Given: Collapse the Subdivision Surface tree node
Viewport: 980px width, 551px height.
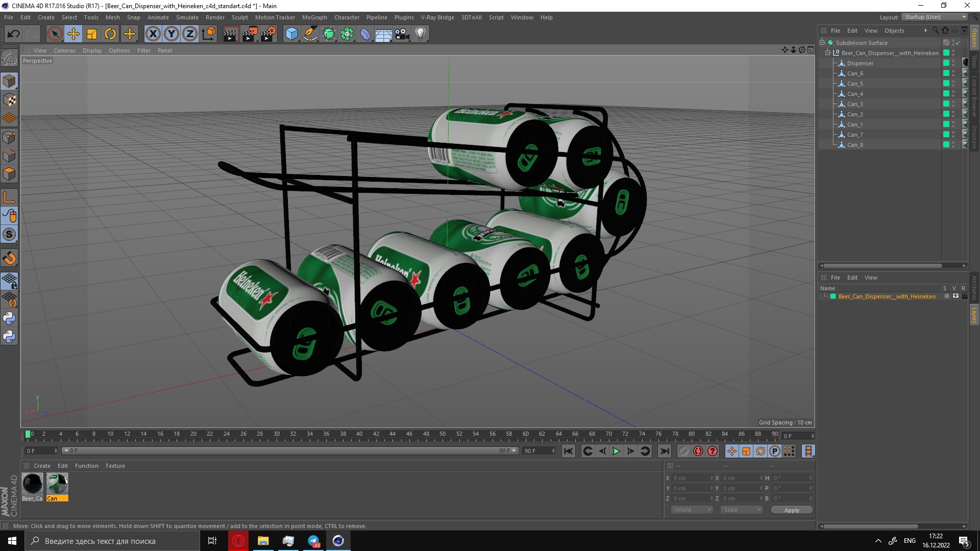Looking at the screenshot, I should point(822,43).
